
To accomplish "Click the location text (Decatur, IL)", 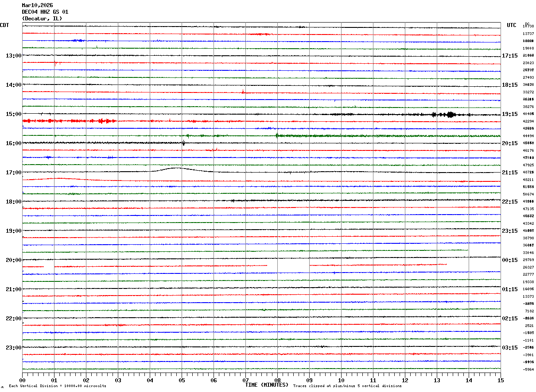I will click(42, 19).
